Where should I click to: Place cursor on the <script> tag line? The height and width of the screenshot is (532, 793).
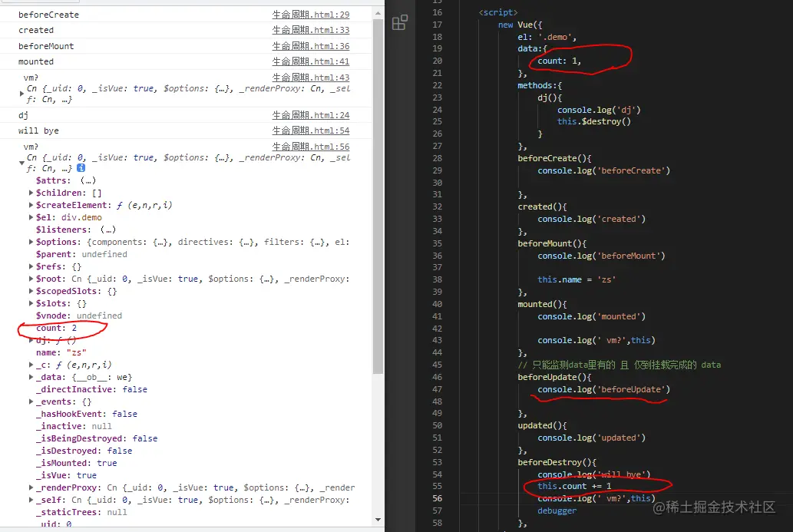(x=498, y=12)
